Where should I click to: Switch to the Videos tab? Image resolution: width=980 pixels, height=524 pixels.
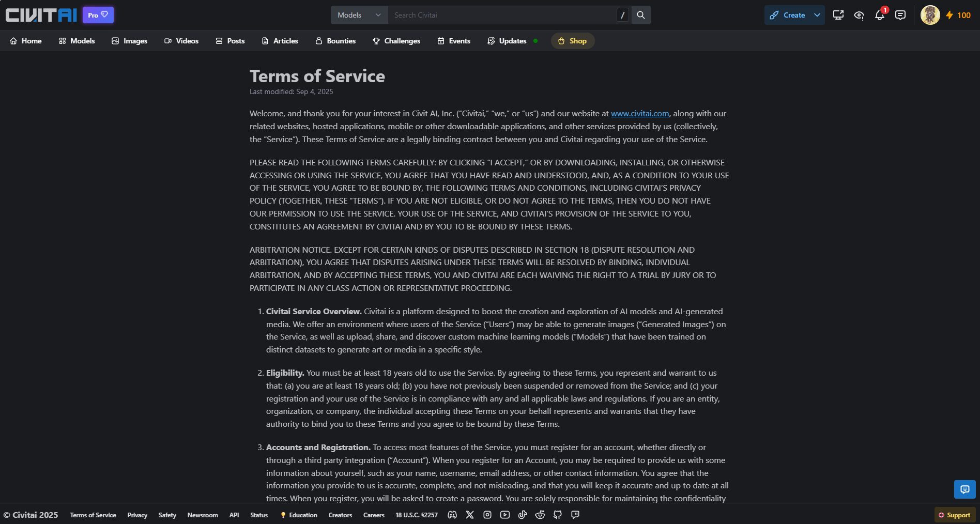pos(181,41)
